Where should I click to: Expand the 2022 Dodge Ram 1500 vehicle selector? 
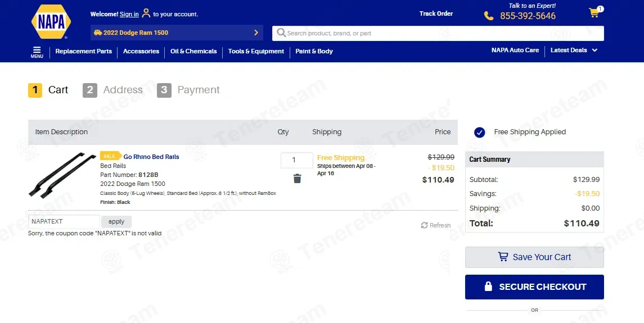click(177, 33)
